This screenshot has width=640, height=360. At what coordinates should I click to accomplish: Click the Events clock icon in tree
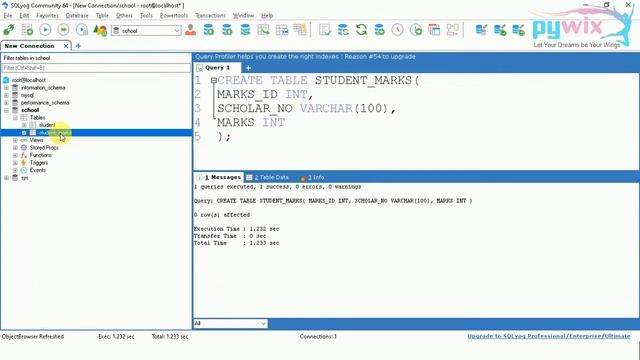pos(24,170)
